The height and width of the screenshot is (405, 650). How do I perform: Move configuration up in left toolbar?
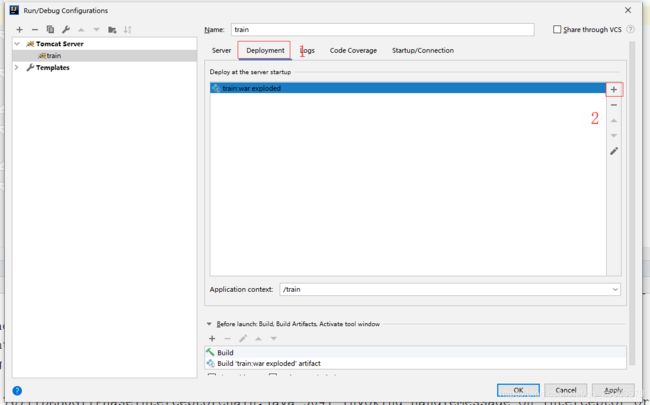(81, 29)
